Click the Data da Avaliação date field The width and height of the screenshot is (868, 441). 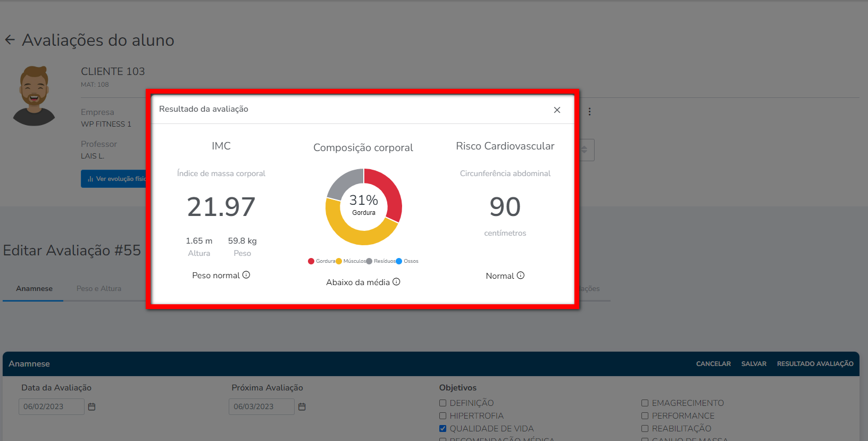tap(51, 407)
